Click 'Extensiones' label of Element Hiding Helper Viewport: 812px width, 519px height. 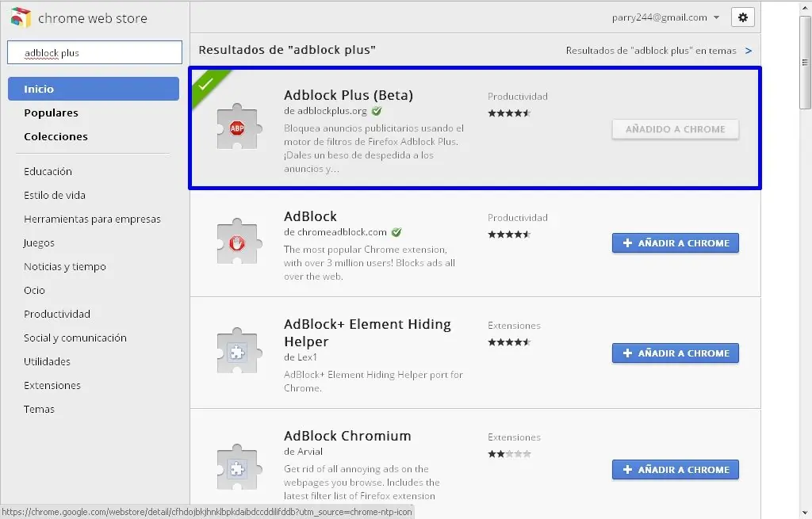pyautogui.click(x=514, y=326)
